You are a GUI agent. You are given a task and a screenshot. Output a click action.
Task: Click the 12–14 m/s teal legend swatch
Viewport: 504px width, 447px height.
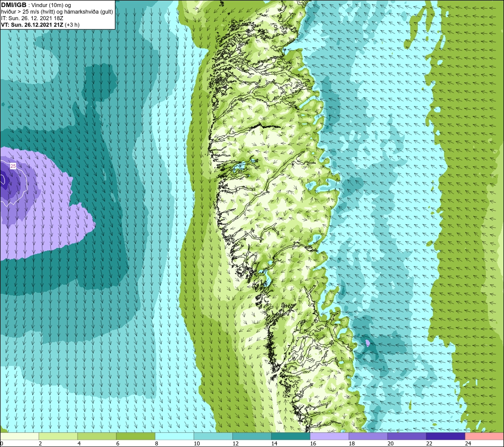coord(252,436)
